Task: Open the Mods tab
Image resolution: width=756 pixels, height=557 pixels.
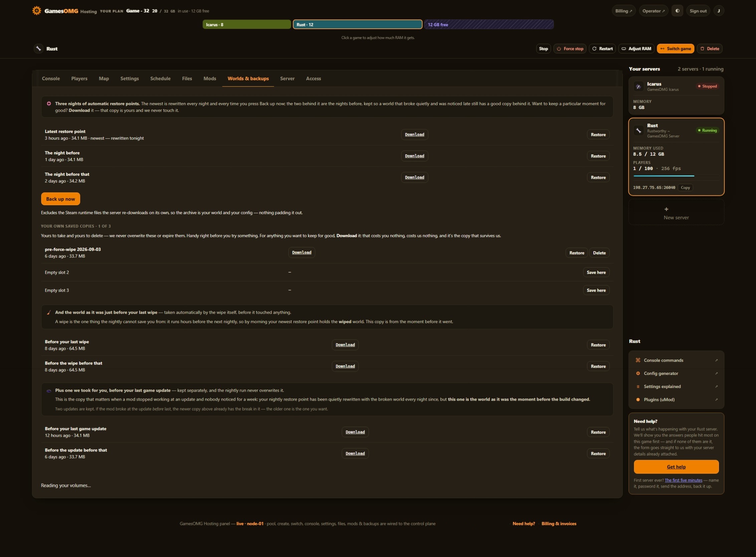Action: point(210,79)
